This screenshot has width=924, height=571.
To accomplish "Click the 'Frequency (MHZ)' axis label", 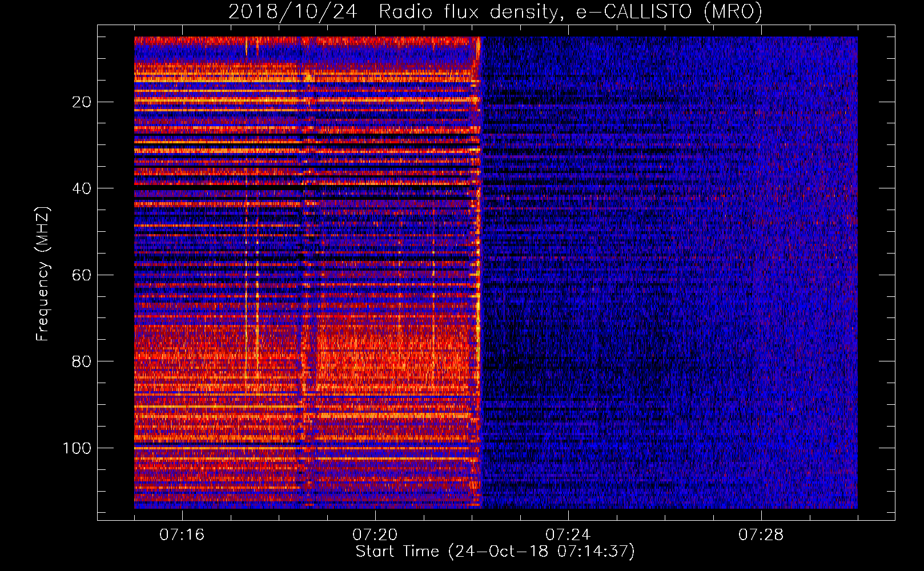I will pyautogui.click(x=43, y=274).
